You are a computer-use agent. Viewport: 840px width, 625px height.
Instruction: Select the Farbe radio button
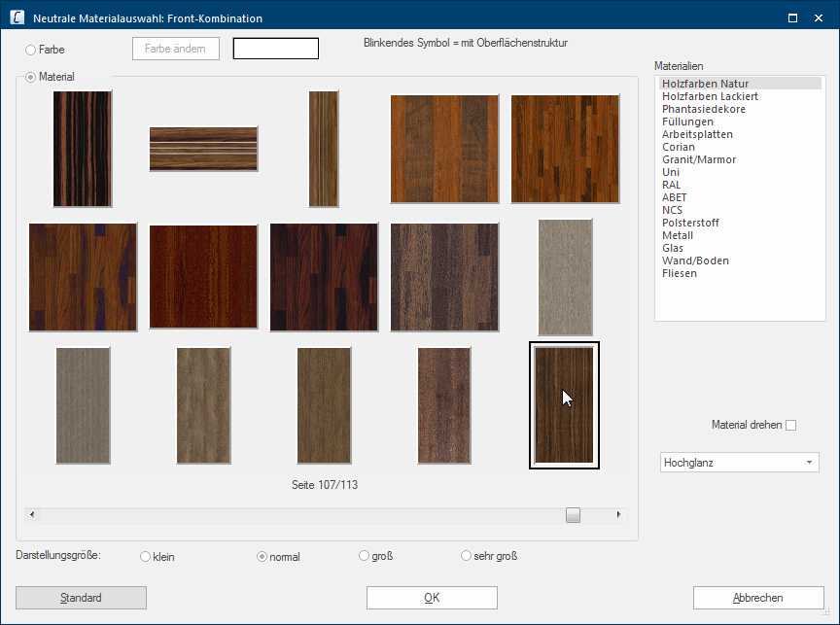click(31, 49)
